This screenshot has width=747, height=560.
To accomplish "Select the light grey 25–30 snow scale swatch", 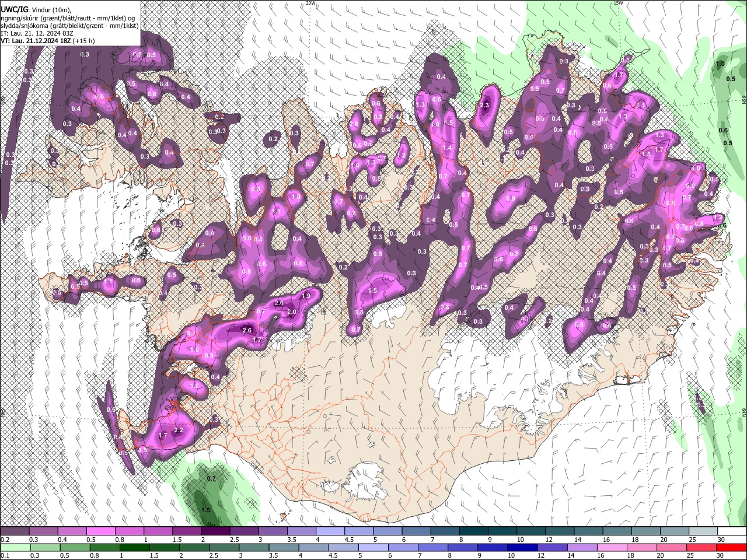I will [x=703, y=531].
